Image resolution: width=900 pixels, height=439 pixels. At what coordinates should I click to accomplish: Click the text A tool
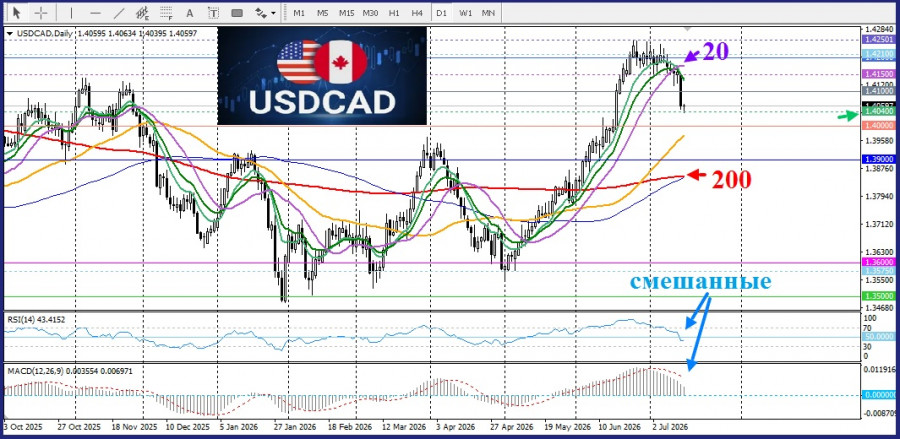pyautogui.click(x=190, y=12)
